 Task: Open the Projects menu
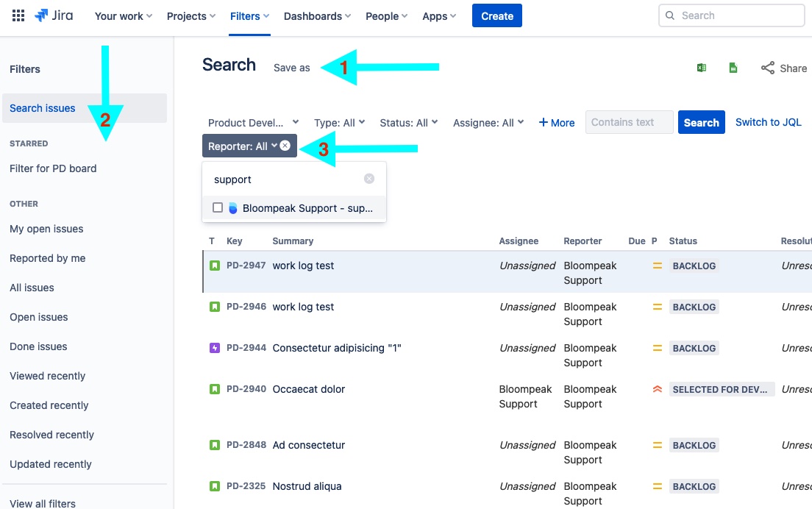tap(190, 16)
